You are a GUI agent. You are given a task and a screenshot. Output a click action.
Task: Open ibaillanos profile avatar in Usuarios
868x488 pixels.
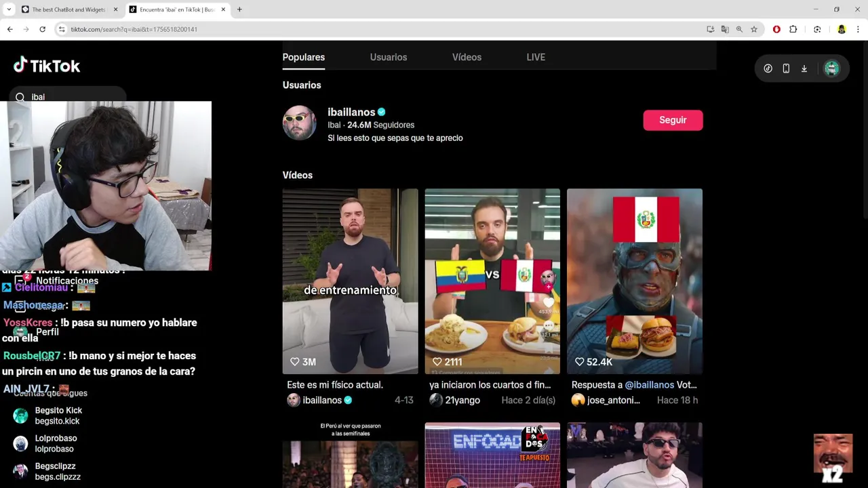tap(299, 123)
